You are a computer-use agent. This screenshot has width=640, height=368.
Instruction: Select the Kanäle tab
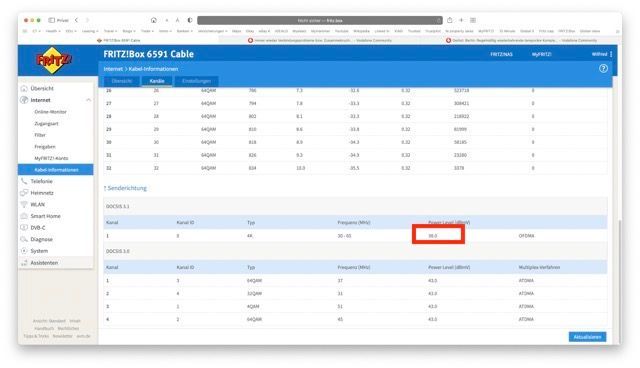pyautogui.click(x=157, y=81)
